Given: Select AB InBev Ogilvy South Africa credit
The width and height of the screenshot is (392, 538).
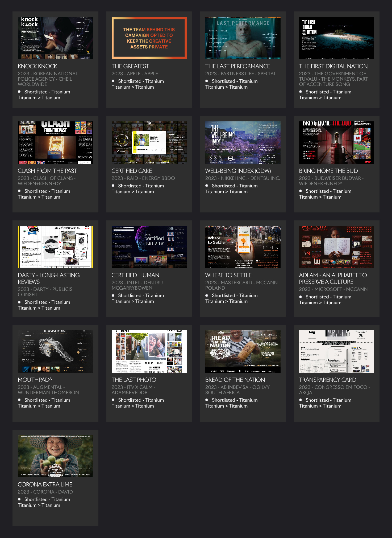Looking at the screenshot, I should point(237,390).
